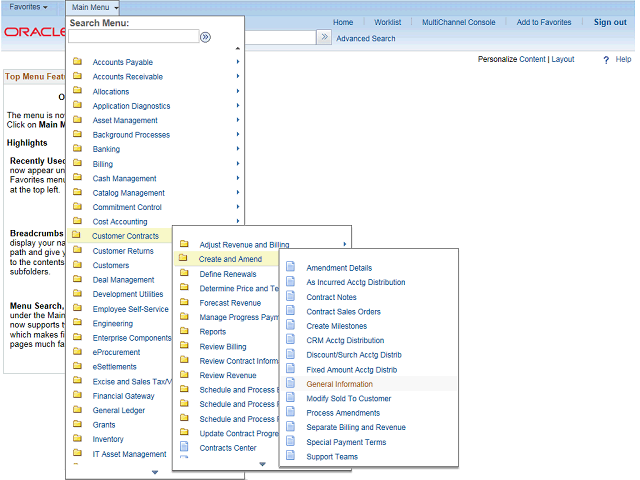
Task: Click the Sign out link
Action: click(x=610, y=22)
